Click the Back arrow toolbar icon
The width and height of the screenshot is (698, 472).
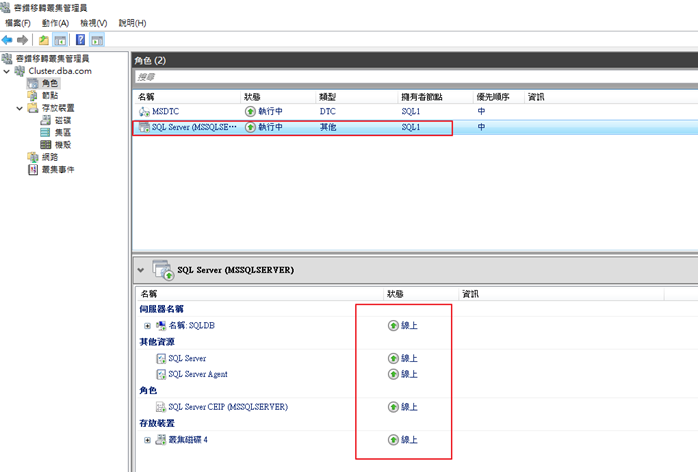[x=8, y=40]
